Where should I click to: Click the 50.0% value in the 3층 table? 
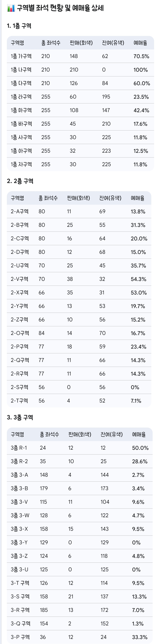click(x=140, y=448)
